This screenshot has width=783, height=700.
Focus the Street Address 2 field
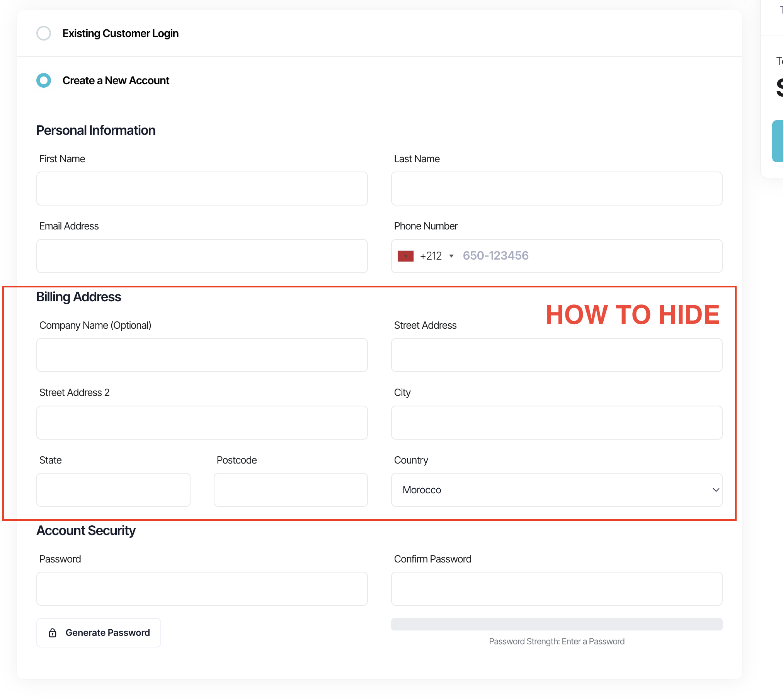(x=202, y=422)
